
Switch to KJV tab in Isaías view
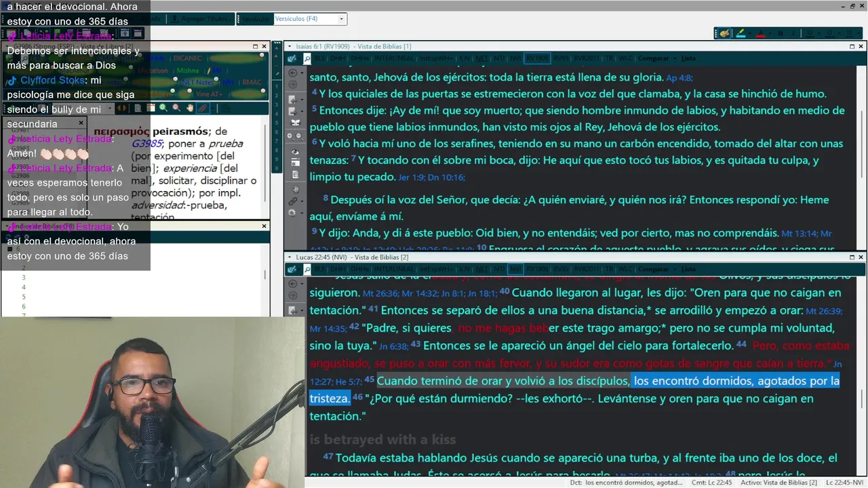(465, 58)
